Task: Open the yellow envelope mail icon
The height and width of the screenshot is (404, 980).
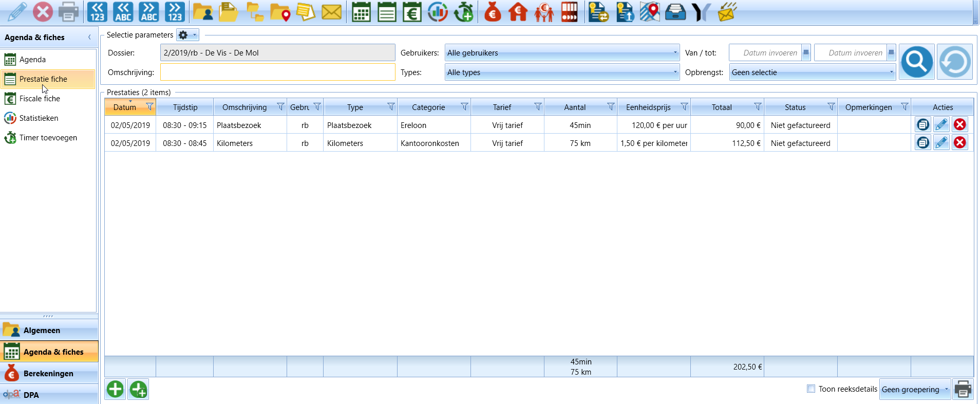Action: pos(331,12)
